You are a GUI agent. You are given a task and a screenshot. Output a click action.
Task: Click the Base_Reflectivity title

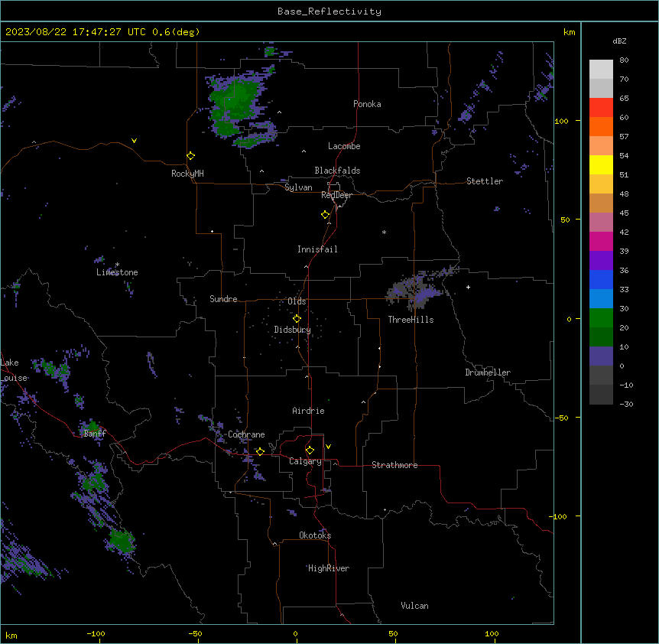(329, 11)
